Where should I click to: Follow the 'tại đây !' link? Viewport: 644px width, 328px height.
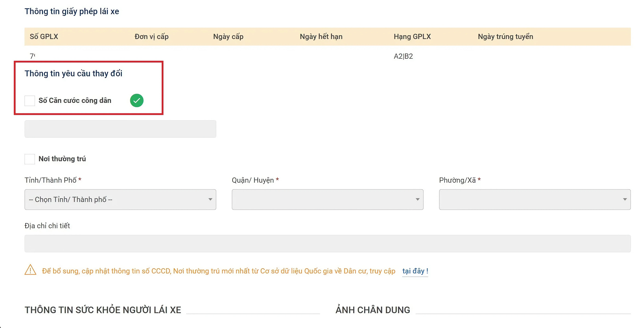click(415, 271)
